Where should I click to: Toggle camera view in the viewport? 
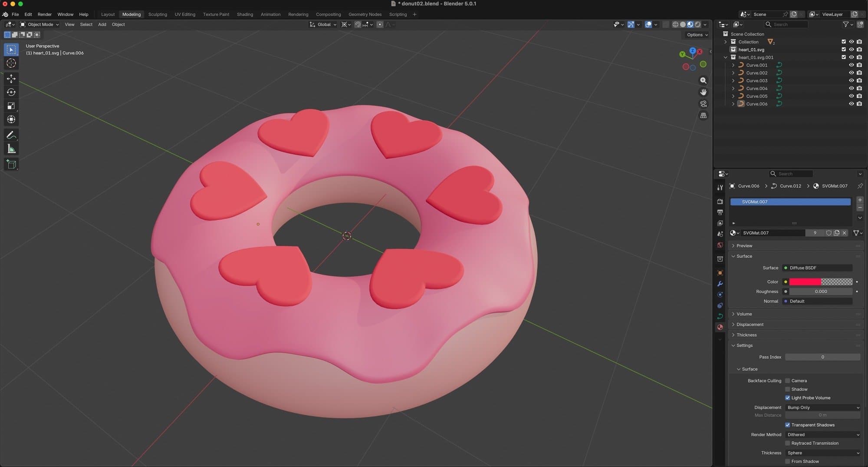[703, 104]
